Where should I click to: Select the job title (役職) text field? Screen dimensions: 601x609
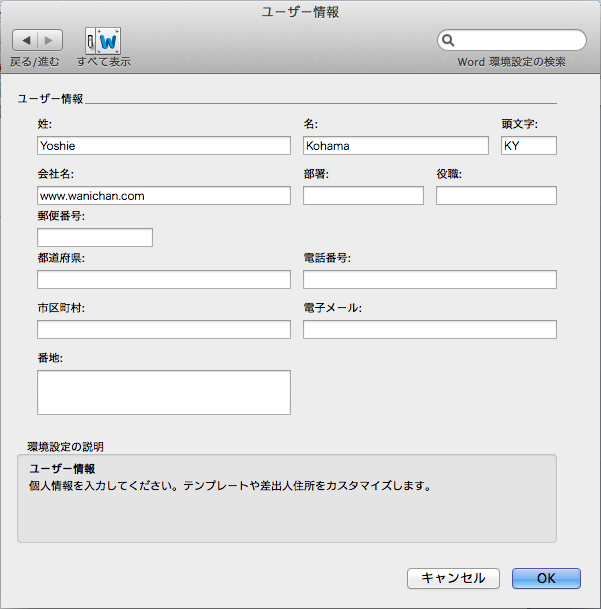coord(496,195)
